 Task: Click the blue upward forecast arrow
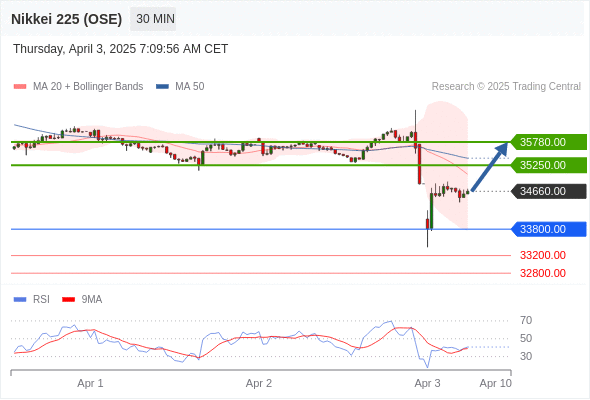(x=489, y=166)
